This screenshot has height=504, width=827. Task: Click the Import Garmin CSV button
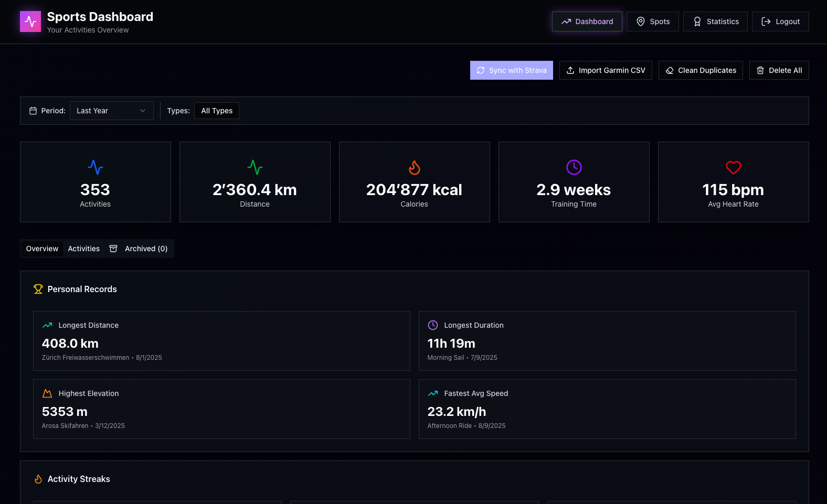point(606,70)
